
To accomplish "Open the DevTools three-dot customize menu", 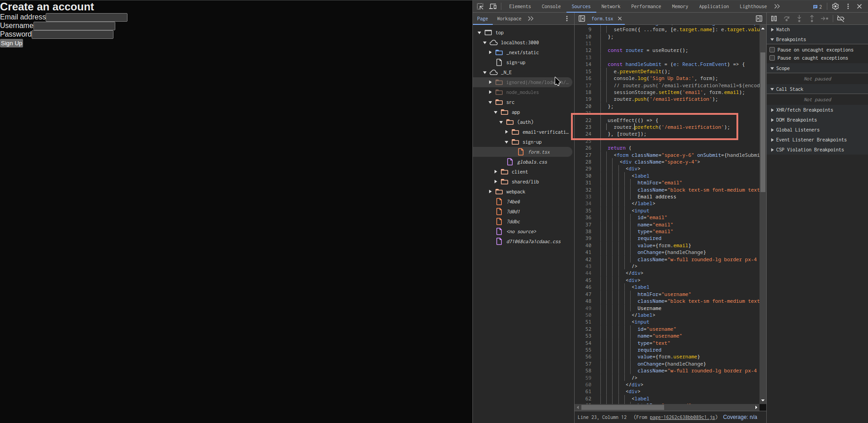I will coord(848,6).
